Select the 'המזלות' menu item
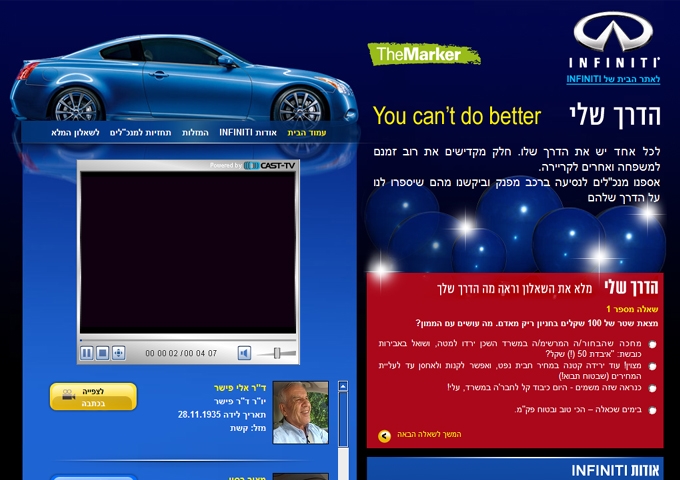This screenshot has height=480, width=680. tap(195, 132)
